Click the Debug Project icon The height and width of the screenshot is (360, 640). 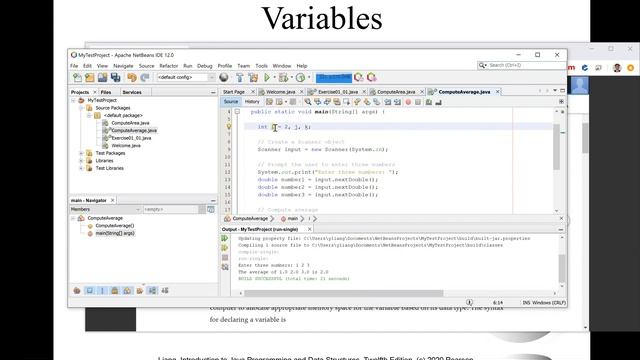pyautogui.click(x=283, y=77)
